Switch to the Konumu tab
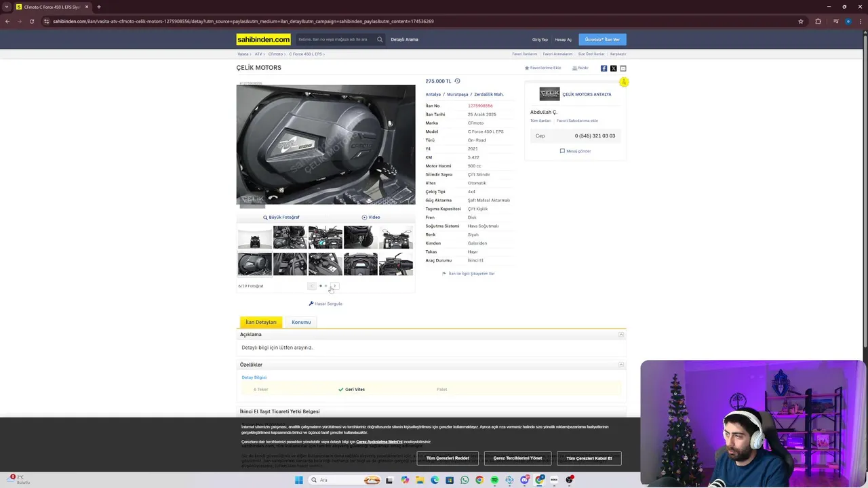868x488 pixels. point(301,322)
